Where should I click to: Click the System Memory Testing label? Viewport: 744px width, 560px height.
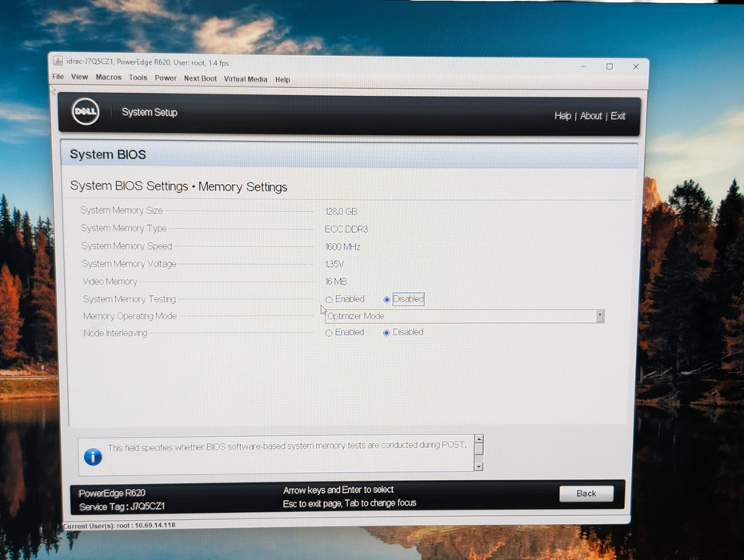(129, 299)
